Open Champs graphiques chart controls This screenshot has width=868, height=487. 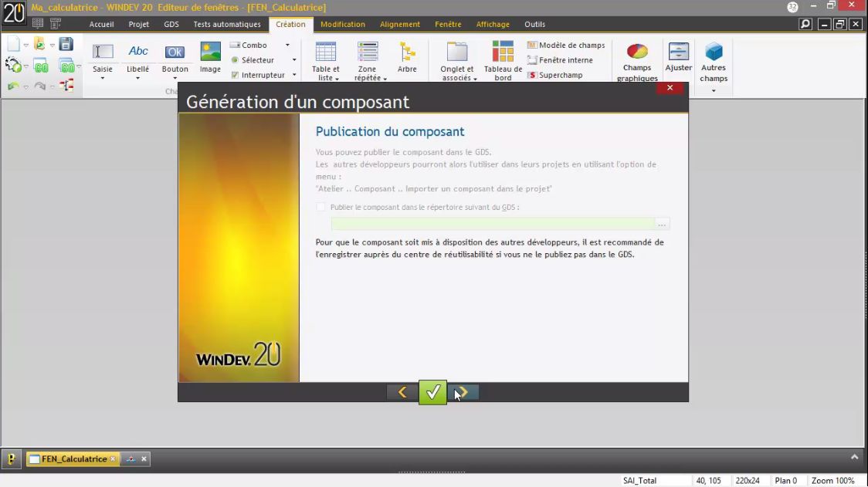[637, 62]
